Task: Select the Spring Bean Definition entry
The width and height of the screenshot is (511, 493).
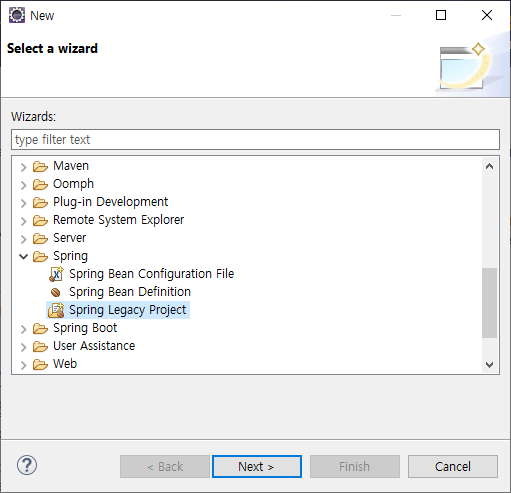Action: pos(130,292)
